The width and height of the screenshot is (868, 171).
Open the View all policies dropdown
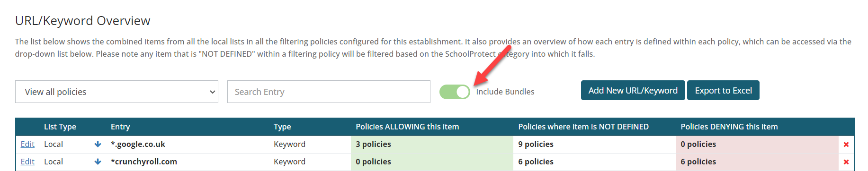point(116,92)
